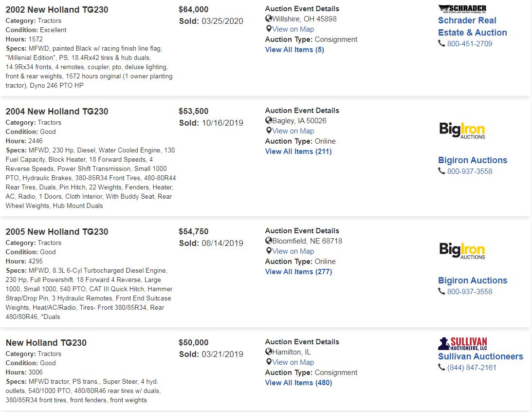Click the map pin icon for Hamilton, IL listing
532x412 pixels.
tap(269, 362)
